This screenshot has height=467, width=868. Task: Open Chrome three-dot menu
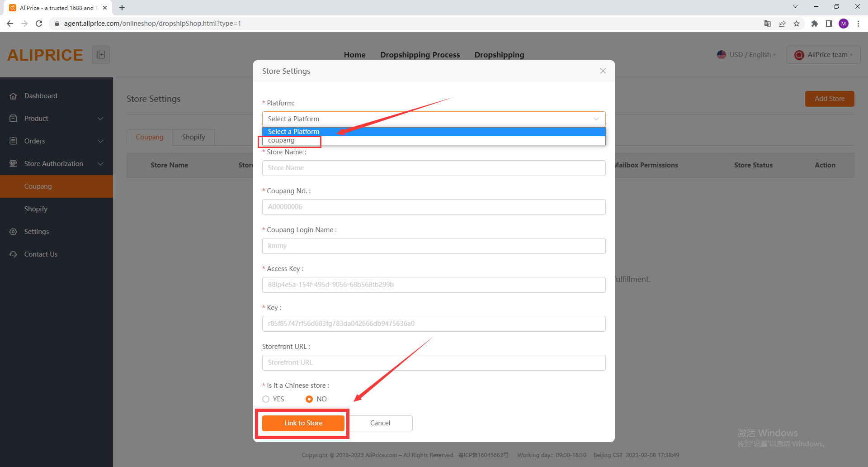[858, 24]
